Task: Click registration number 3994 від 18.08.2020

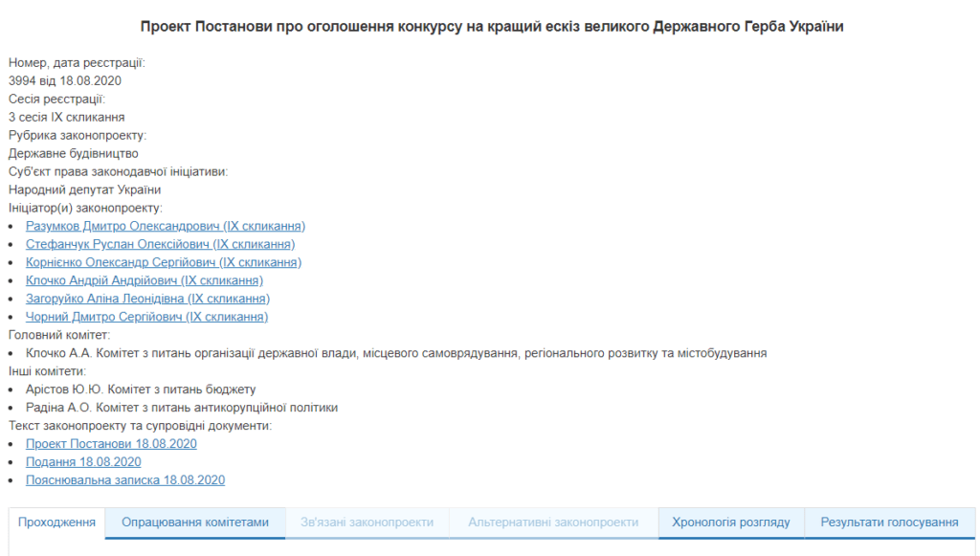Action: [65, 80]
